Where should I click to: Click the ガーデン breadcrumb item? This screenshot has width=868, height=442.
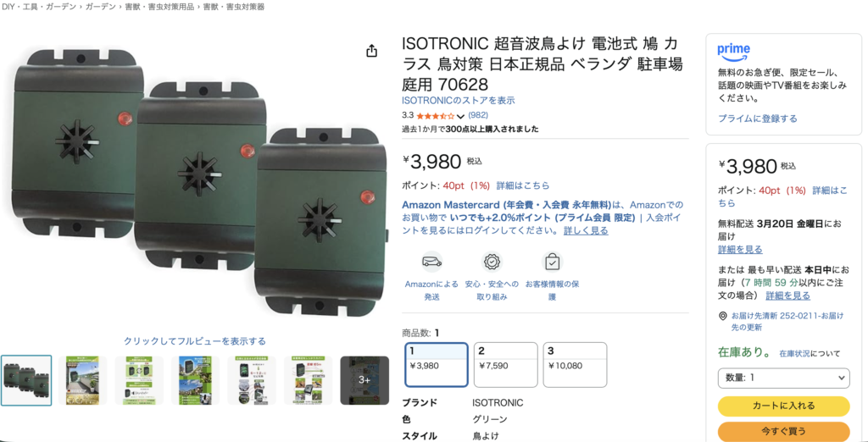[101, 7]
